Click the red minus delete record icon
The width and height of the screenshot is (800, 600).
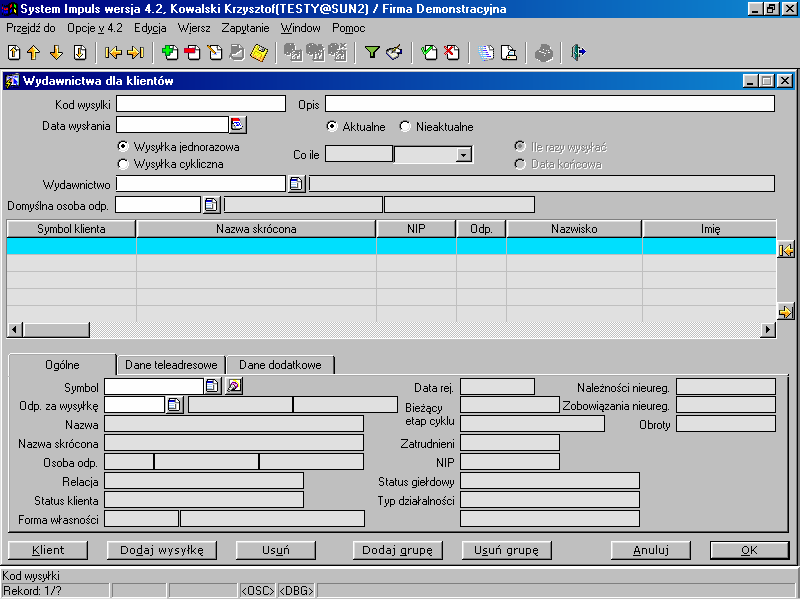click(x=192, y=53)
